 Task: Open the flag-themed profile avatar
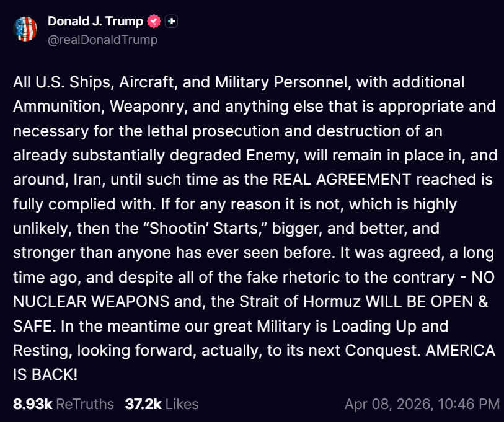point(25,29)
